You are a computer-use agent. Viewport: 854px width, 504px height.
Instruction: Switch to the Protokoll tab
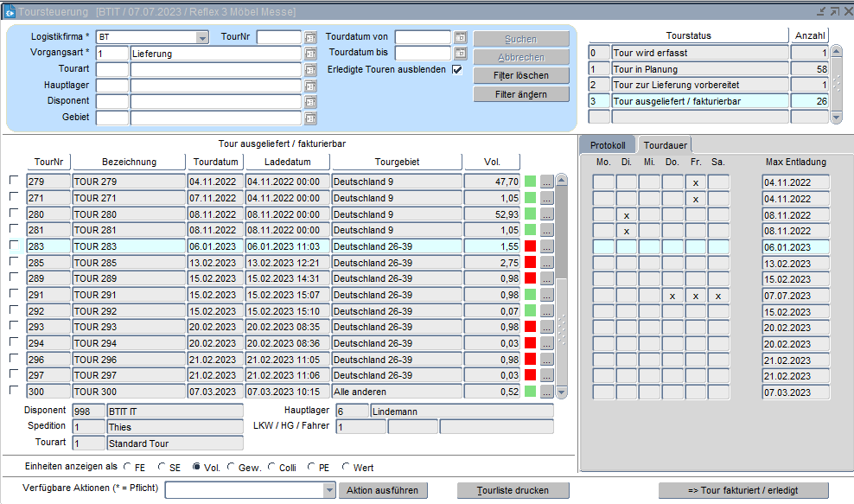(608, 144)
